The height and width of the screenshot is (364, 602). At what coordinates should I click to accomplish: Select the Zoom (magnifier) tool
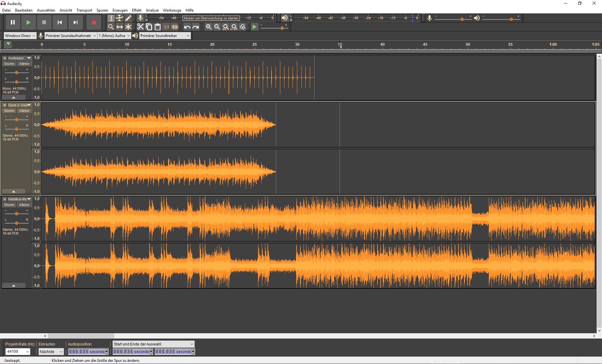point(111,27)
